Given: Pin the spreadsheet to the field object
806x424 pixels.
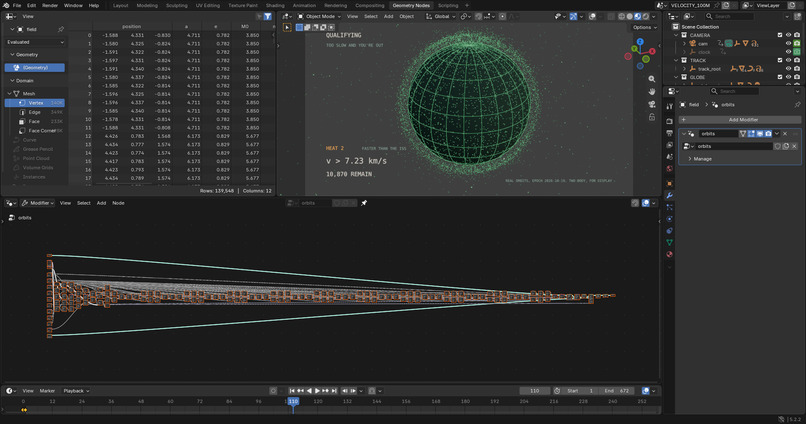Looking at the screenshot, I should 61,29.
